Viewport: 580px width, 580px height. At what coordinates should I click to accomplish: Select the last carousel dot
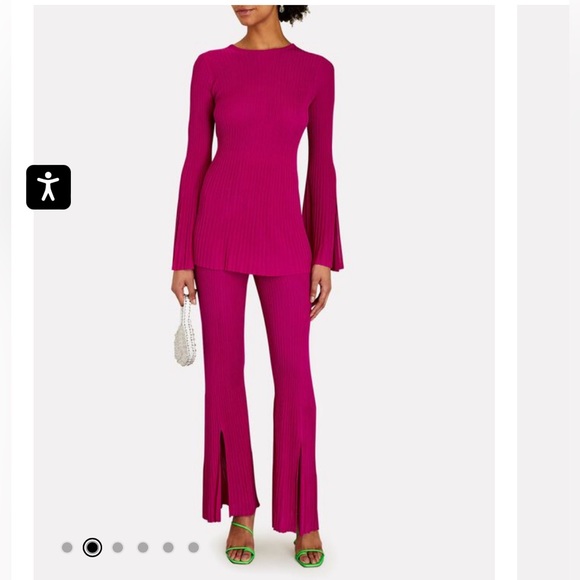point(193,547)
